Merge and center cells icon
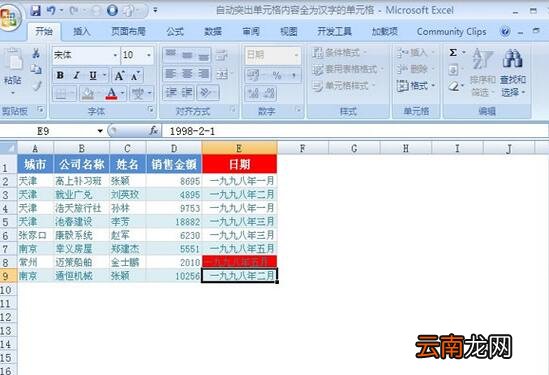This screenshot has width=549, height=375. pos(222,74)
